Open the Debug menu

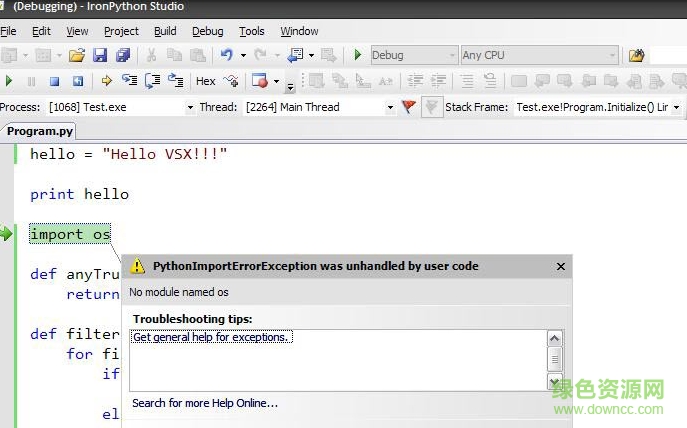point(208,31)
